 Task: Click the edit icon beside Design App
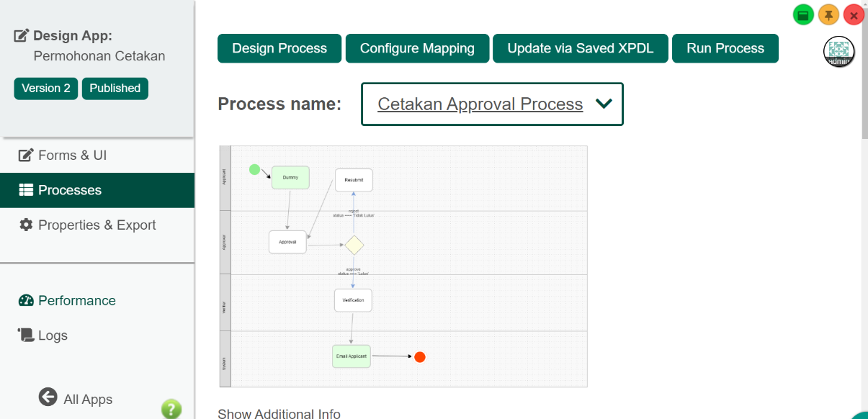pyautogui.click(x=22, y=36)
